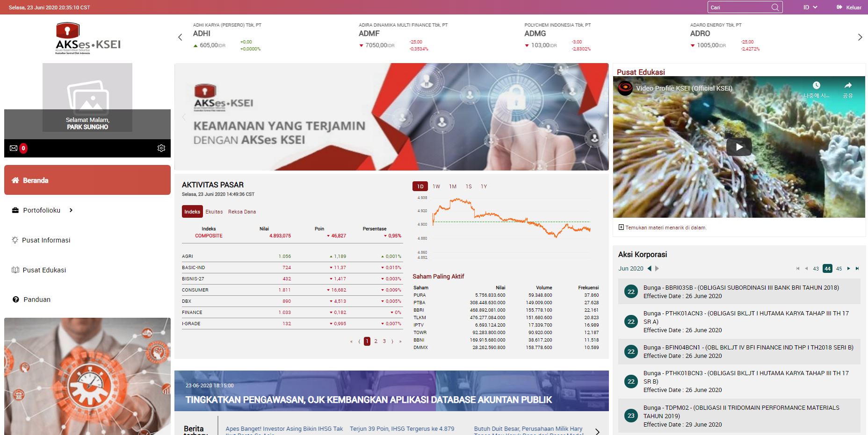Select the 1M chart range
Image resolution: width=868 pixels, height=435 pixels.
tap(453, 186)
